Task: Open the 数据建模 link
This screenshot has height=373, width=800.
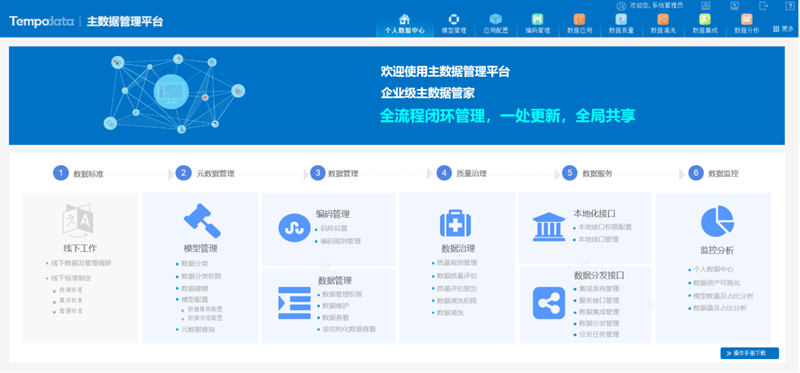Action: click(194, 288)
